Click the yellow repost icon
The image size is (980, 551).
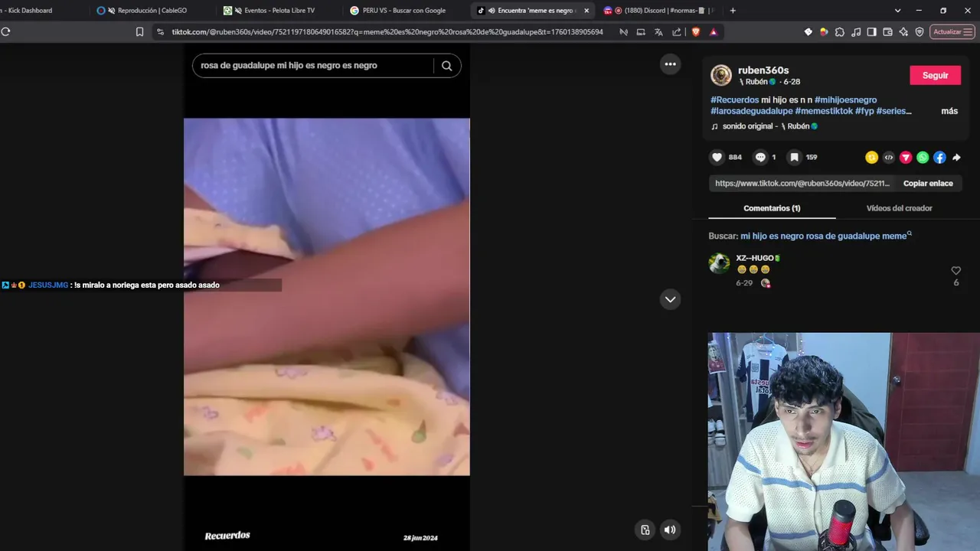click(x=871, y=157)
